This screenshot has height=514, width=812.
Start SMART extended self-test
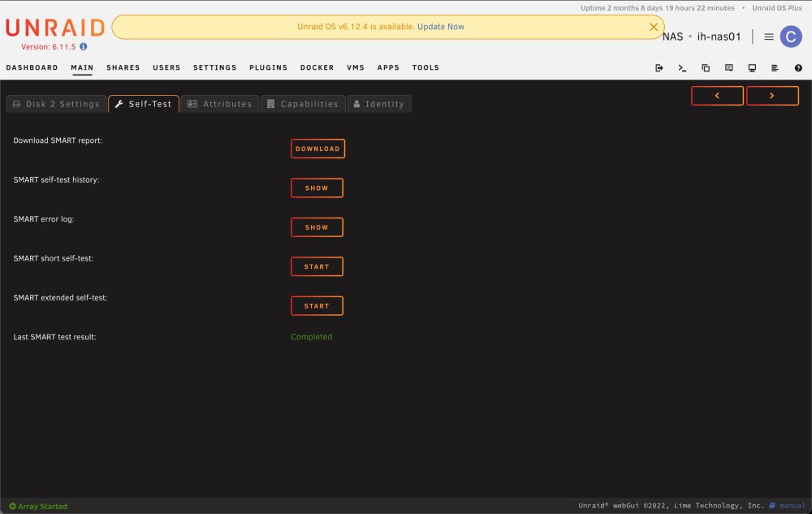point(317,306)
